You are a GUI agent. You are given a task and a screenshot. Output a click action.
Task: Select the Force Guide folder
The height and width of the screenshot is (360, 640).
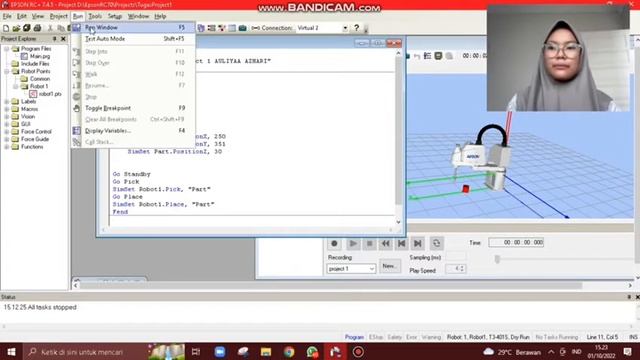(35, 139)
